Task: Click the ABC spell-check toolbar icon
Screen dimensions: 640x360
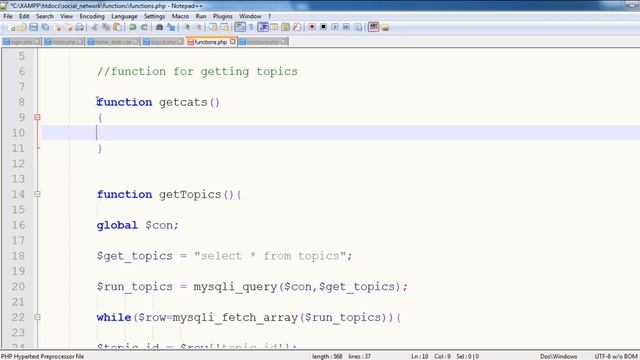Action: [373, 27]
